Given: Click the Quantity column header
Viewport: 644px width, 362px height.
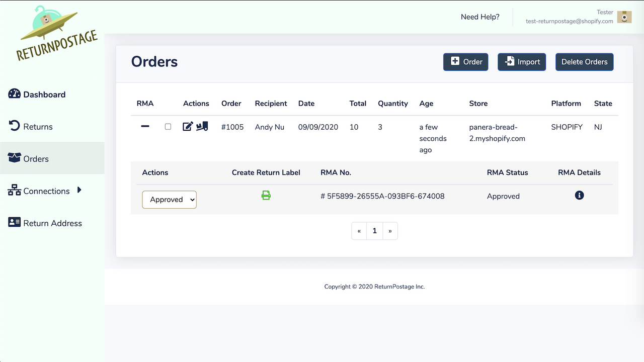Looking at the screenshot, I should click(393, 103).
